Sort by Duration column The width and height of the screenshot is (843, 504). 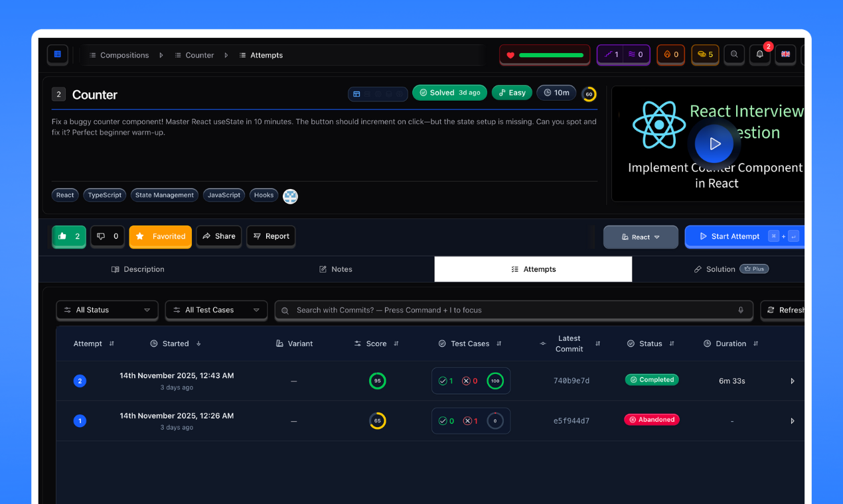pos(731,344)
